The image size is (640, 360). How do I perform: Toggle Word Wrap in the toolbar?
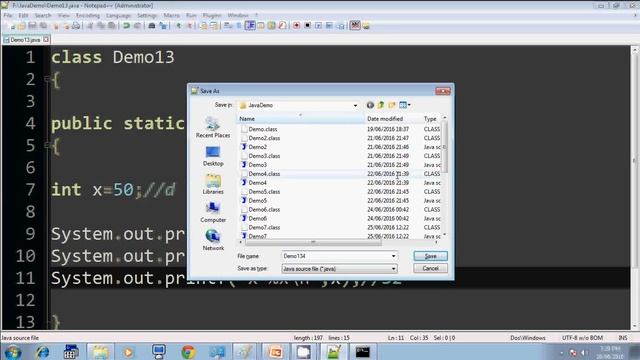tap(228, 26)
